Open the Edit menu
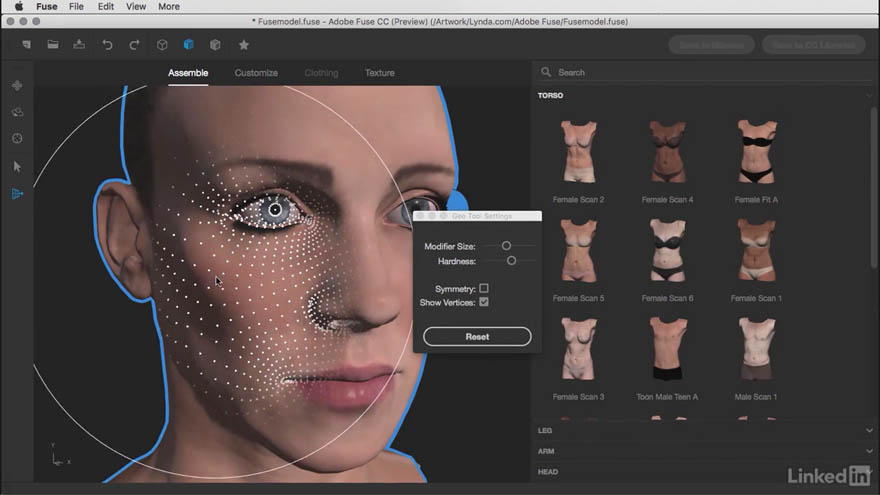Viewport: 880px width, 495px height. pos(106,7)
